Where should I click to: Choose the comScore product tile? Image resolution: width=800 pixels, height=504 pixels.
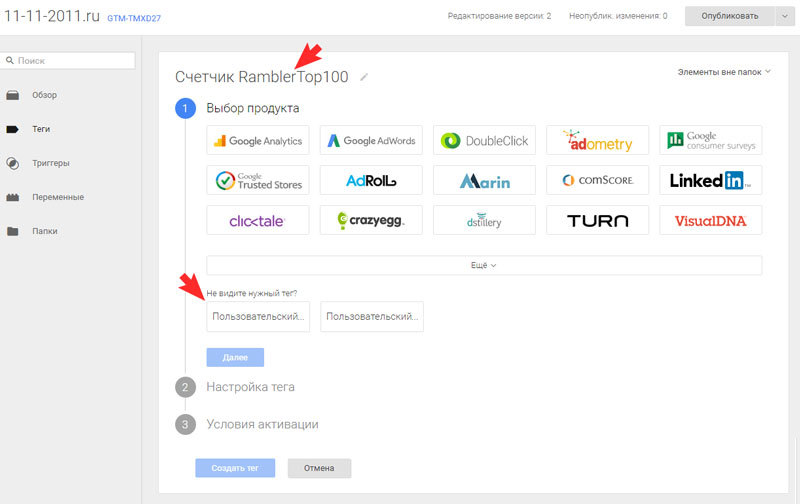tap(597, 180)
